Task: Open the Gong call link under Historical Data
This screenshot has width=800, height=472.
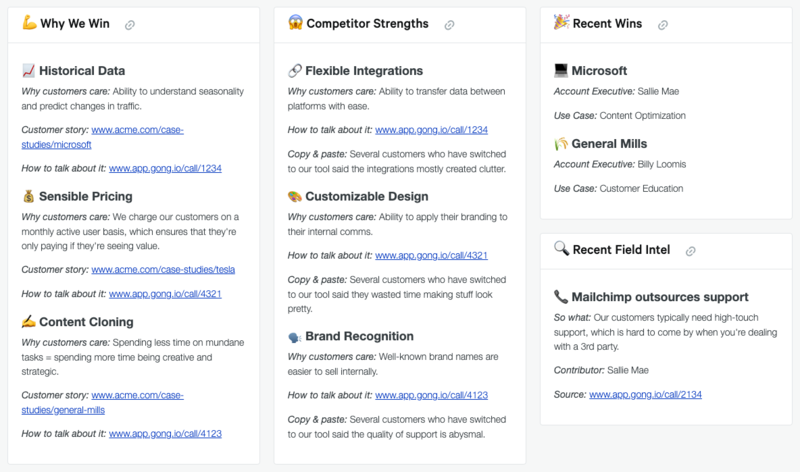Action: coord(165,169)
